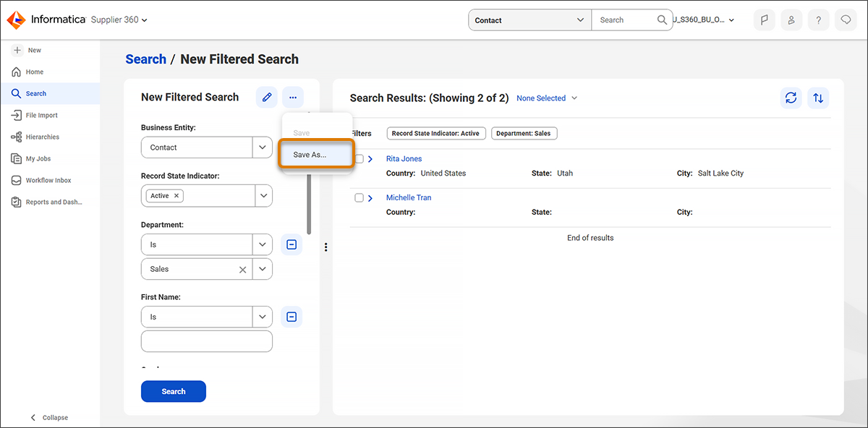Click the refresh results icon

click(791, 98)
